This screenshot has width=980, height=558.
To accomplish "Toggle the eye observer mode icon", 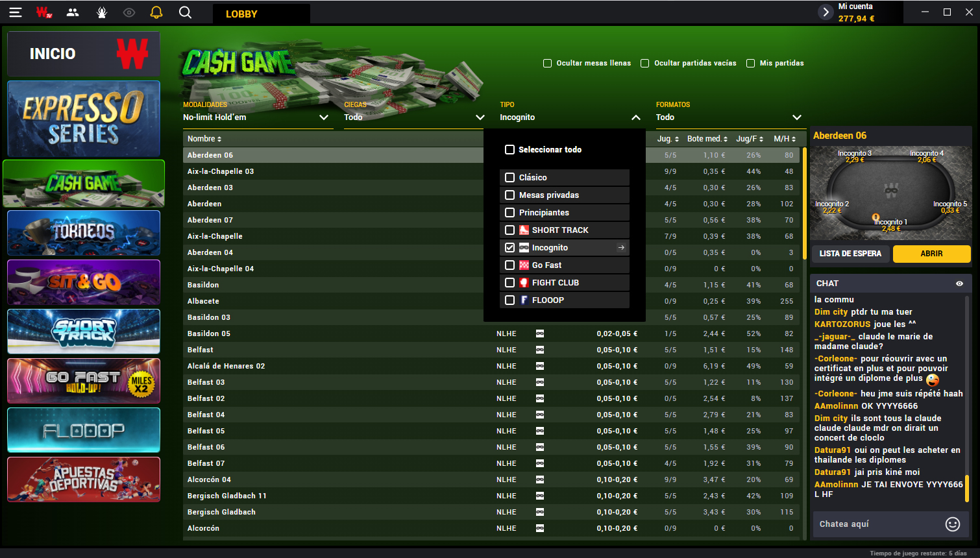I will click(129, 12).
